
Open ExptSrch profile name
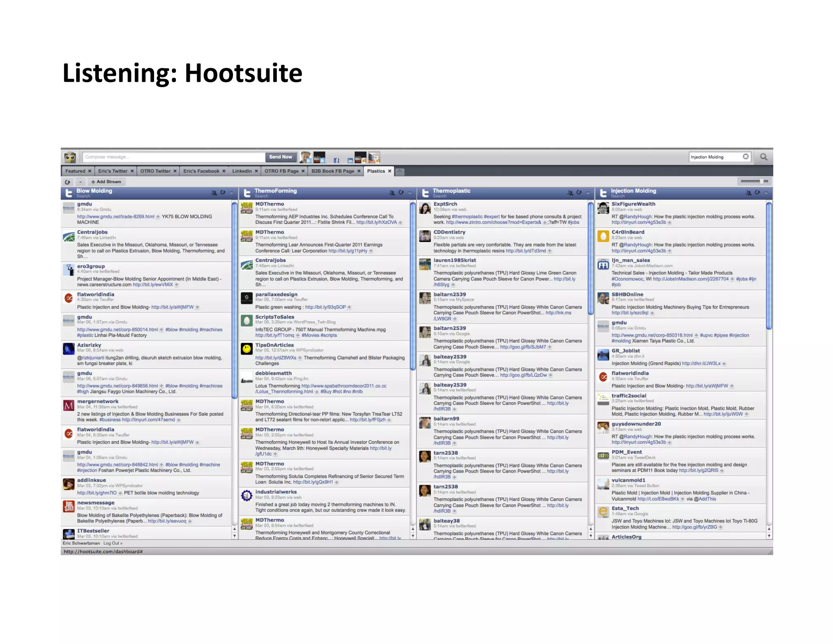point(445,204)
